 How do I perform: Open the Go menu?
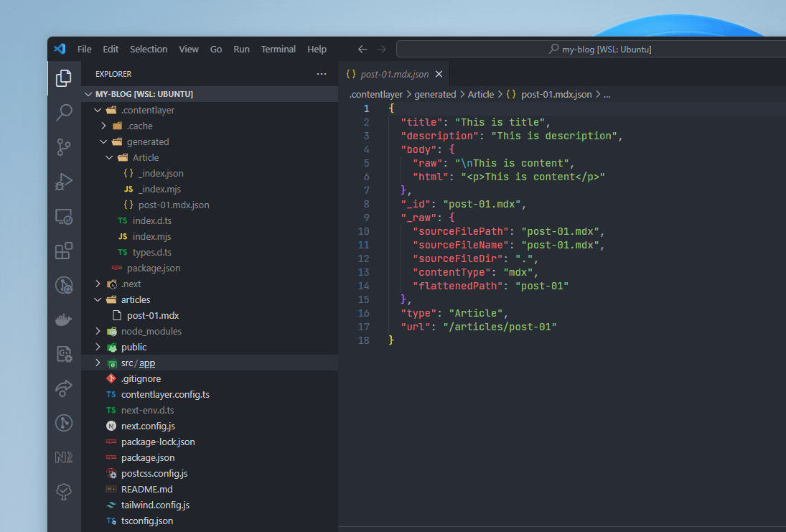tap(216, 49)
